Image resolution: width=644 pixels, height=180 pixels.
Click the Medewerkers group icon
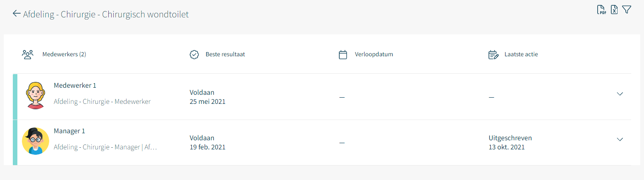click(28, 55)
